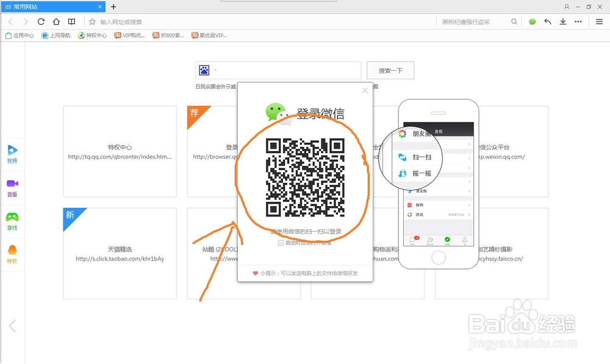This screenshot has width=610, height=364.
Task: Close the WeChat login dialog
Action: 365,90
